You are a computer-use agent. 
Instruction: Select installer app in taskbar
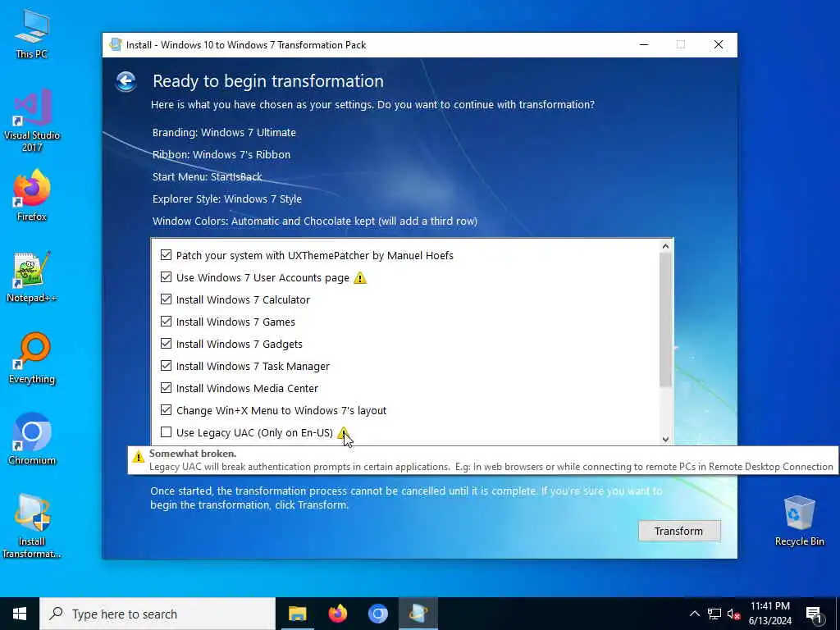[418, 614]
